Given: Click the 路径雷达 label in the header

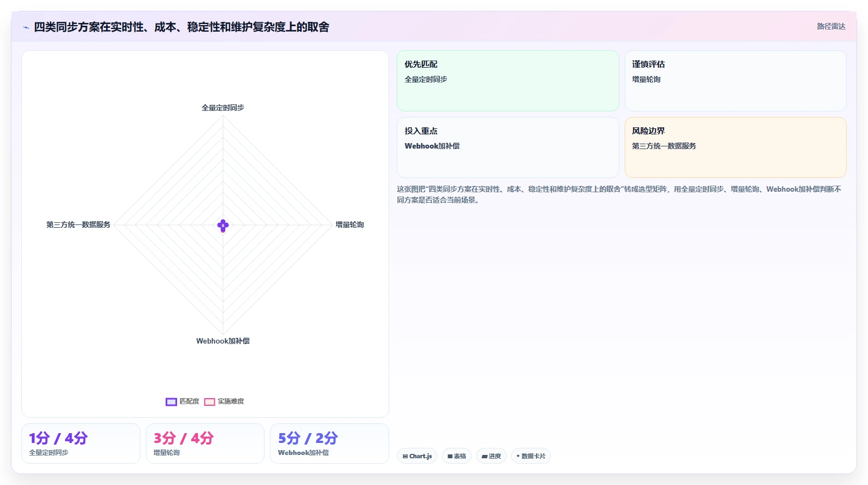Looking at the screenshot, I should pos(831,26).
